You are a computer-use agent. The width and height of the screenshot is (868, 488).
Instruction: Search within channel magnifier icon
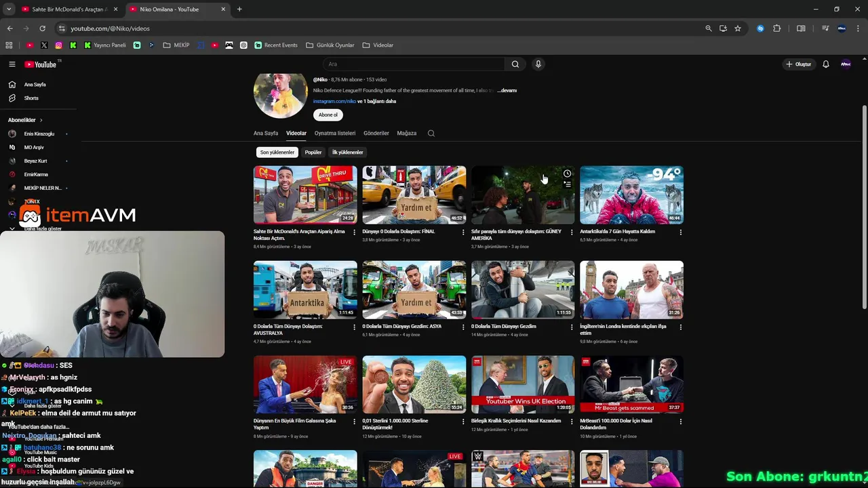[431, 134]
